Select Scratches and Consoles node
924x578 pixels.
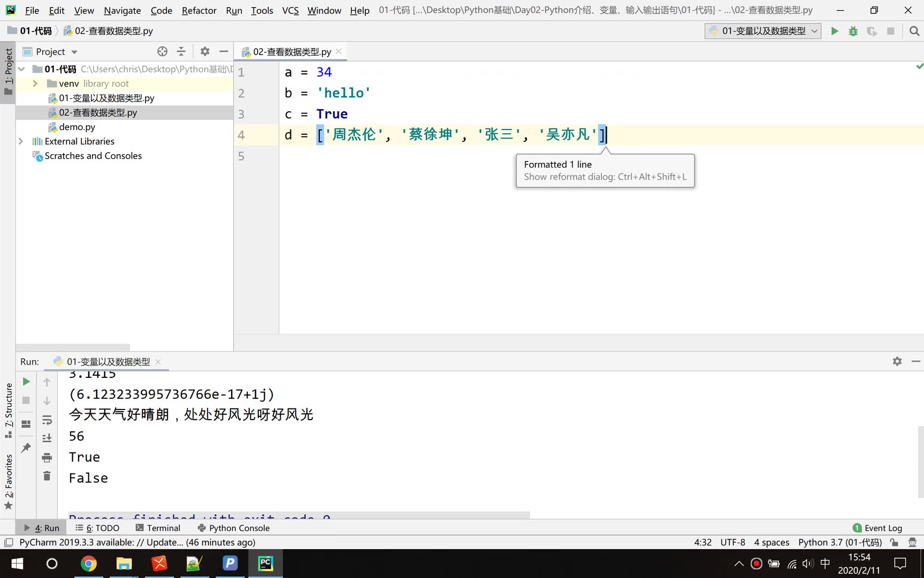pos(93,156)
